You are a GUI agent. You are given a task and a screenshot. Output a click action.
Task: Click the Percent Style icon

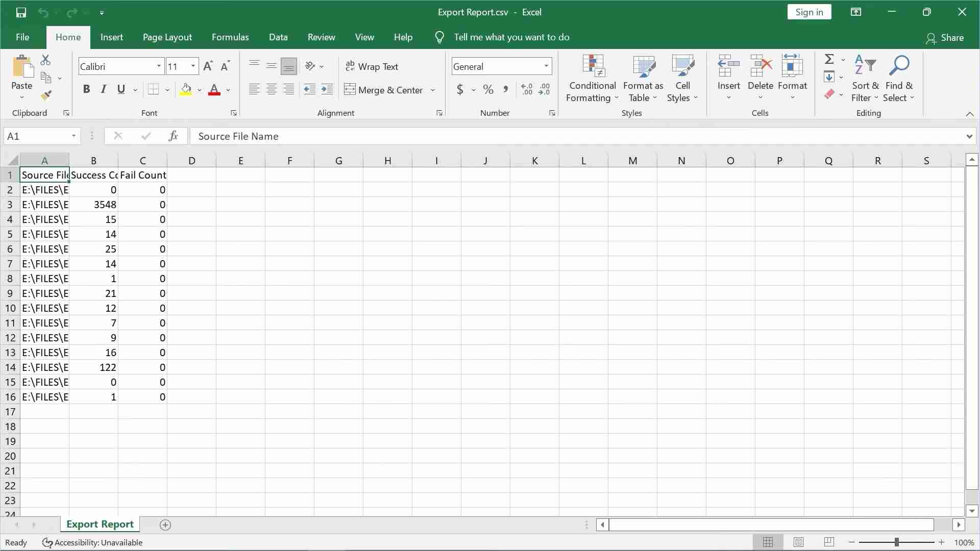488,90
